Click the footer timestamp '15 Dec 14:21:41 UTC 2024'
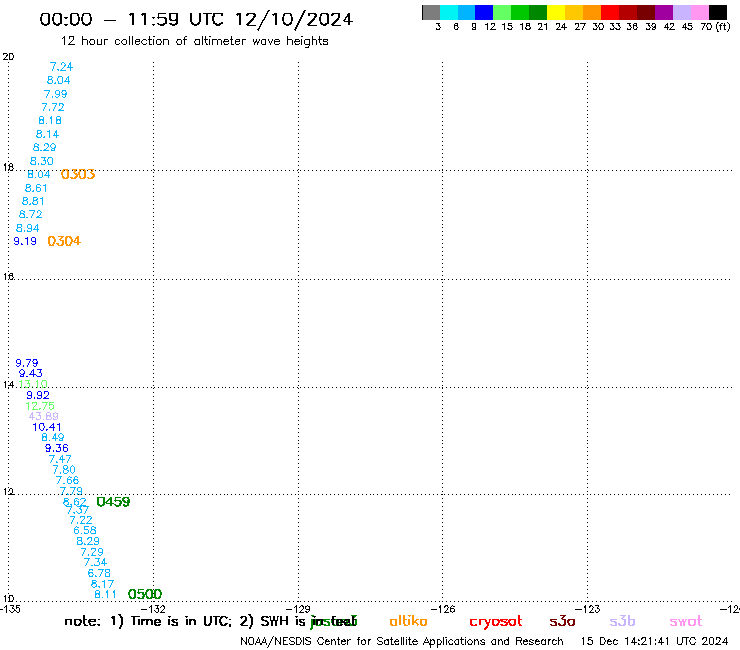Image resolution: width=740 pixels, height=650 pixels. coord(654,642)
